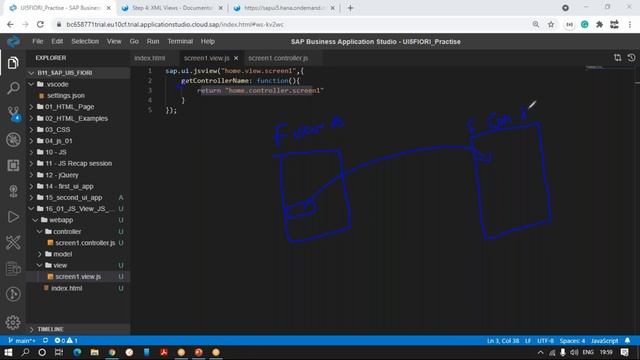The width and height of the screenshot is (640, 360).
Task: Bookmark this page with star icon
Action: [551, 24]
